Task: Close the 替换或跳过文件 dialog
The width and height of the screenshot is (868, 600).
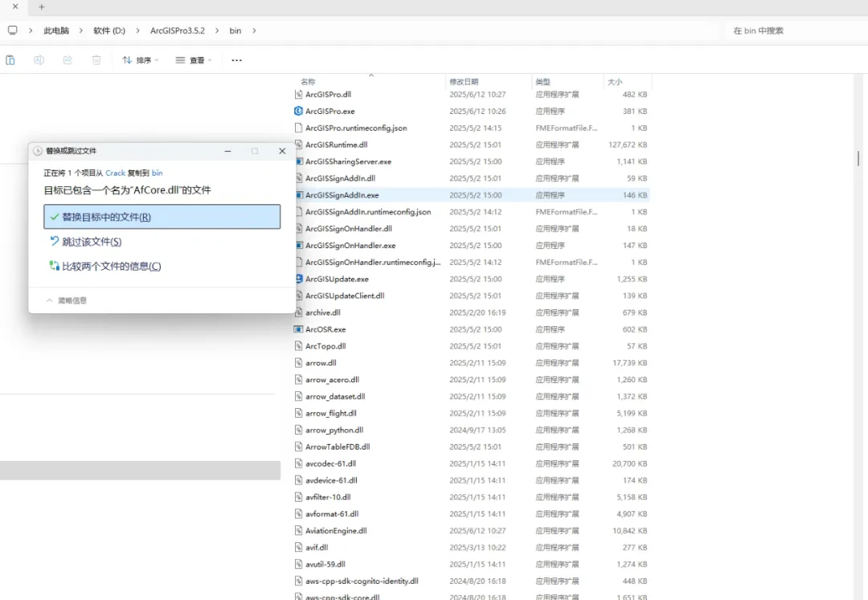Action: tap(282, 151)
